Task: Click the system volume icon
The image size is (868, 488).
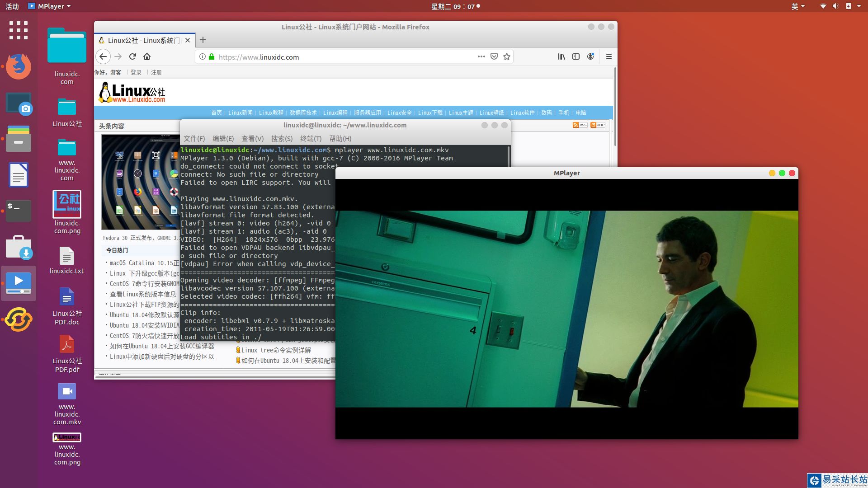Action: click(x=835, y=6)
